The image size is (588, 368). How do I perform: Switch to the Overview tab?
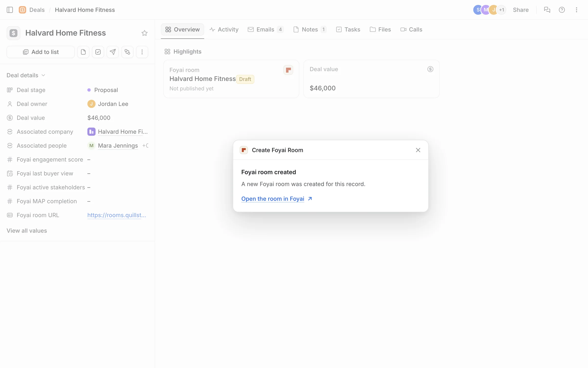coord(183,30)
